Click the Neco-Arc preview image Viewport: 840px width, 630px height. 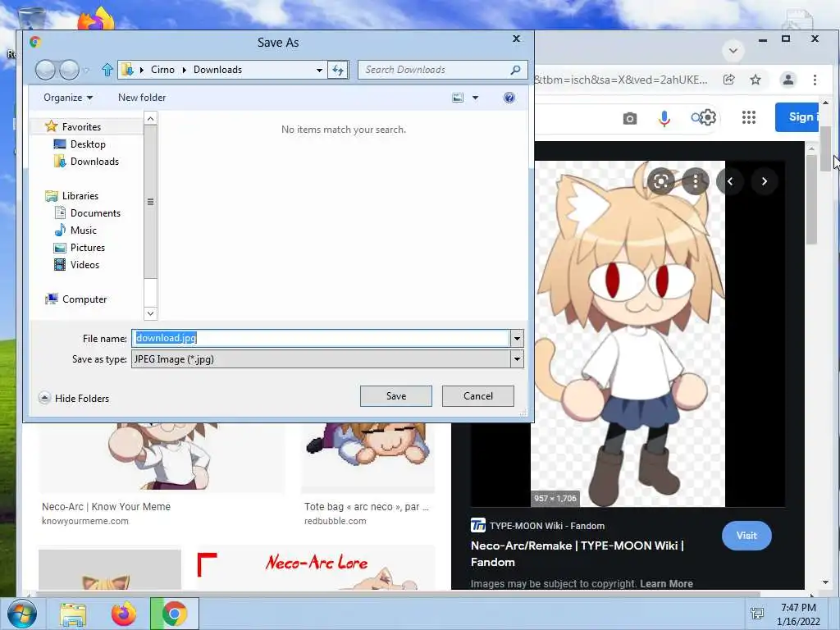coord(628,334)
